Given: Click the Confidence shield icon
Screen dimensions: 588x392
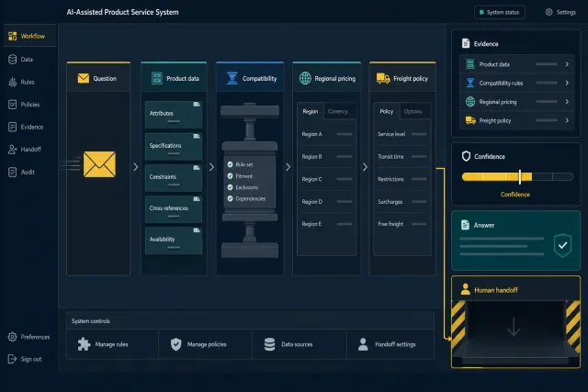Looking at the screenshot, I should [466, 156].
